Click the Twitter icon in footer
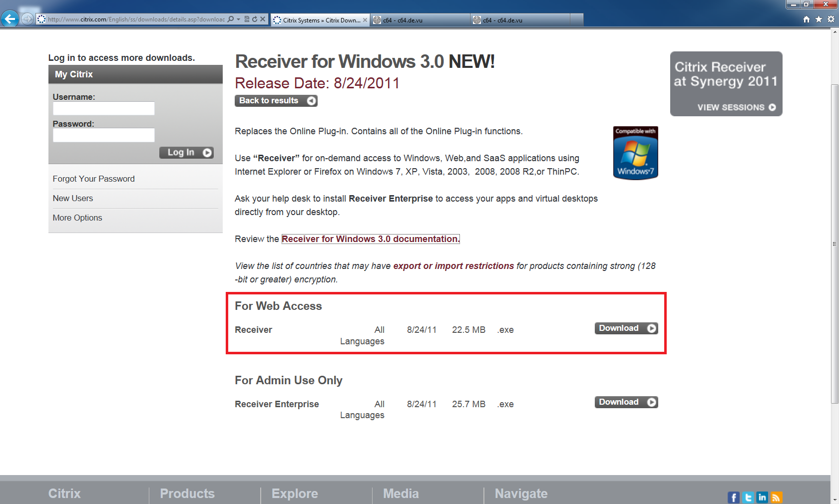Viewport: 839px width, 504px height. pos(748,497)
